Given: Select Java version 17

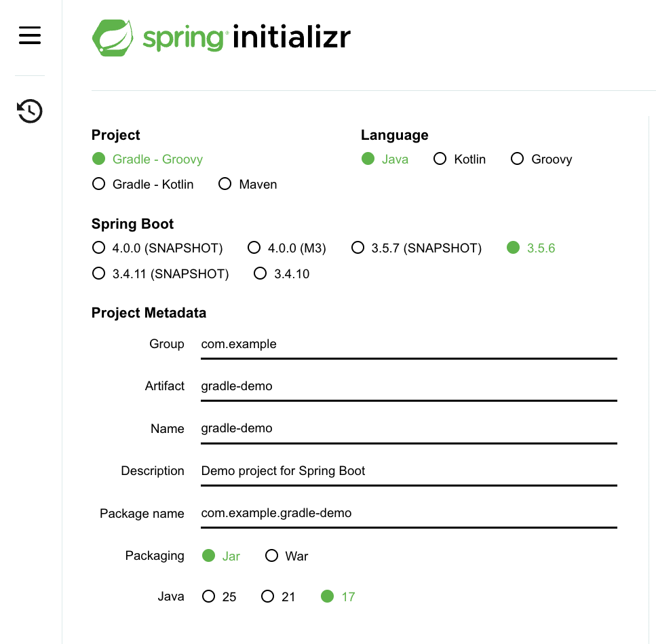Looking at the screenshot, I should tap(338, 596).
